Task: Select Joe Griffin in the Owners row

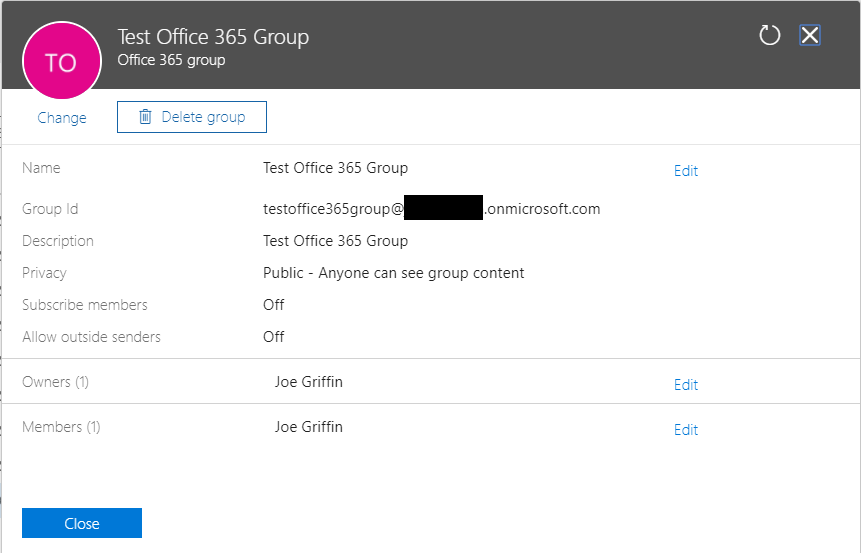Action: (308, 382)
